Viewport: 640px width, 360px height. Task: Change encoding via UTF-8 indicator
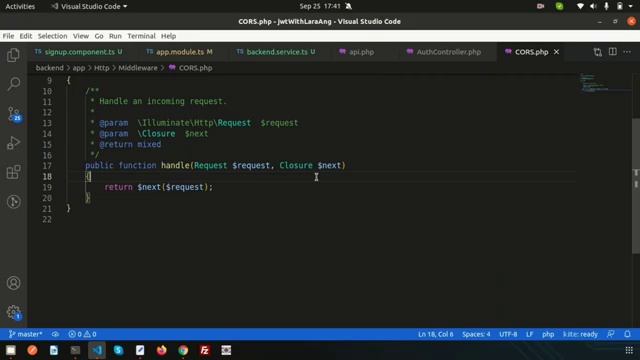click(x=508, y=334)
